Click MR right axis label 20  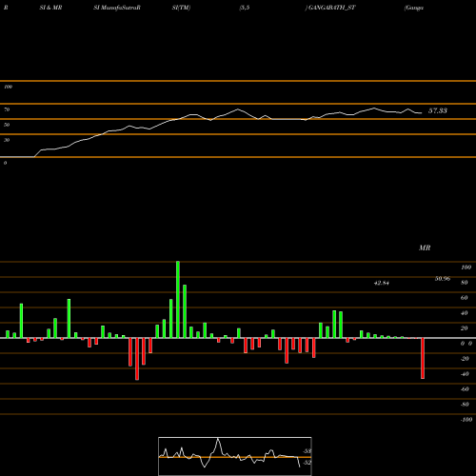465,328
